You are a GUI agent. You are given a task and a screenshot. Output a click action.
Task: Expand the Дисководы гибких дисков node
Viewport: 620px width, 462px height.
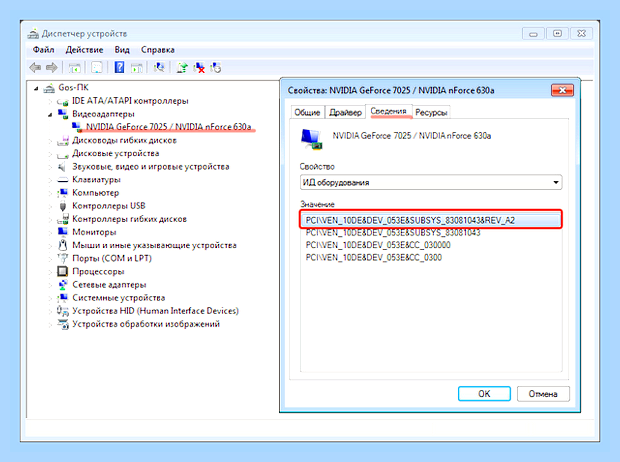50,141
